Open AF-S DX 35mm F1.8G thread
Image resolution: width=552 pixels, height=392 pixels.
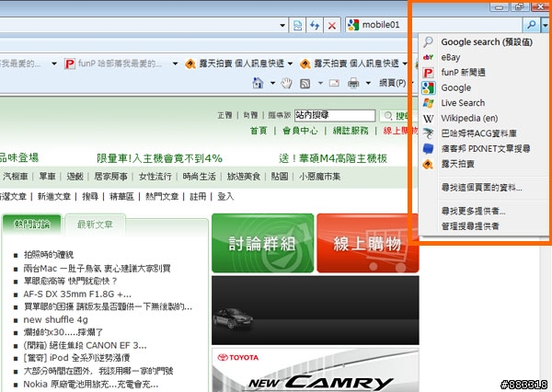click(x=77, y=294)
